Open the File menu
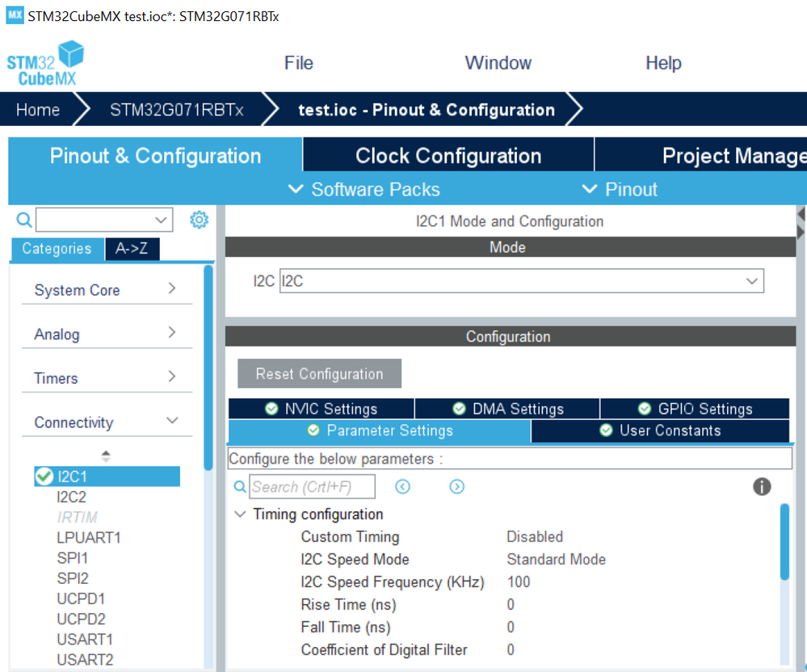Viewport: 807px width, 672px height. point(299,63)
